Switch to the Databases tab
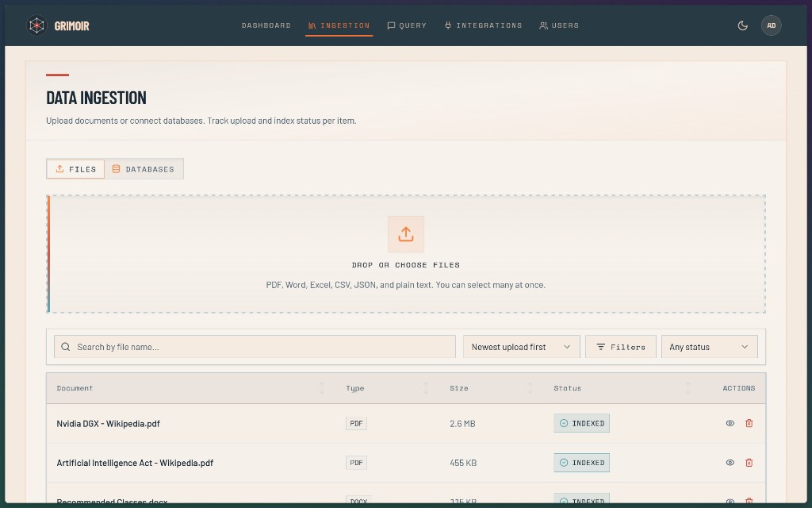 [144, 169]
